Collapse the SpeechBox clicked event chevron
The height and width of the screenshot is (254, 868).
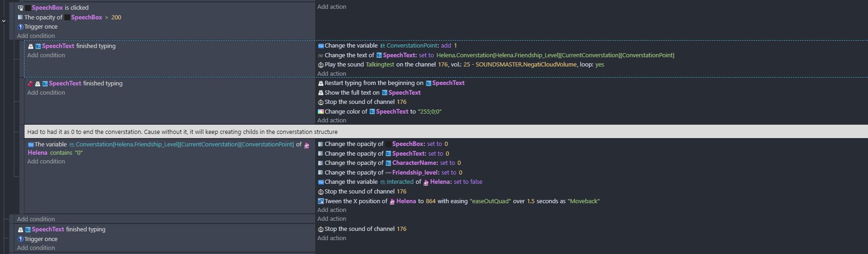click(x=4, y=21)
